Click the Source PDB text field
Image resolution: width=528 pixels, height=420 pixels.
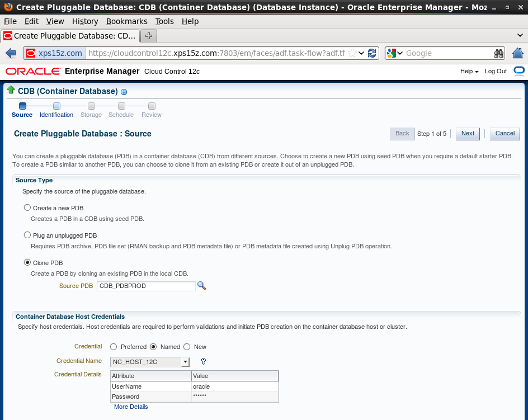tap(146, 286)
